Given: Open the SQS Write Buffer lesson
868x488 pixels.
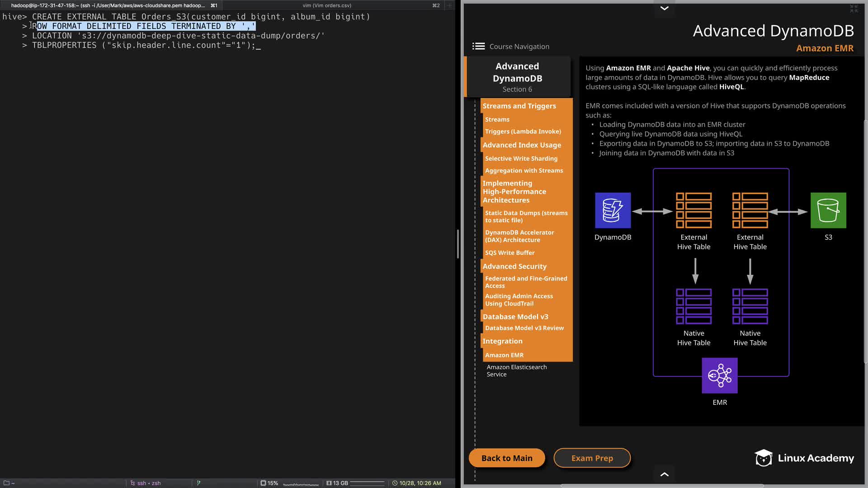Looking at the screenshot, I should pyautogui.click(x=509, y=253).
